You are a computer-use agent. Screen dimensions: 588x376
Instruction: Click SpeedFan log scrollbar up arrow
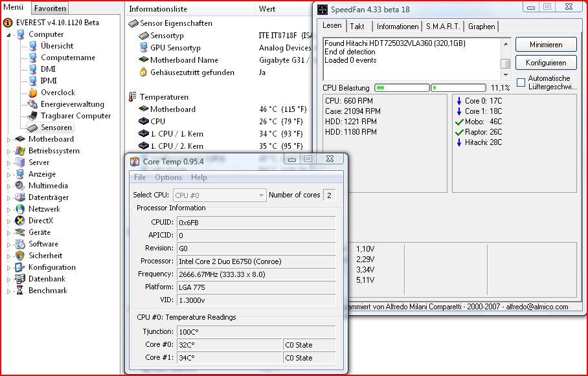click(x=506, y=44)
